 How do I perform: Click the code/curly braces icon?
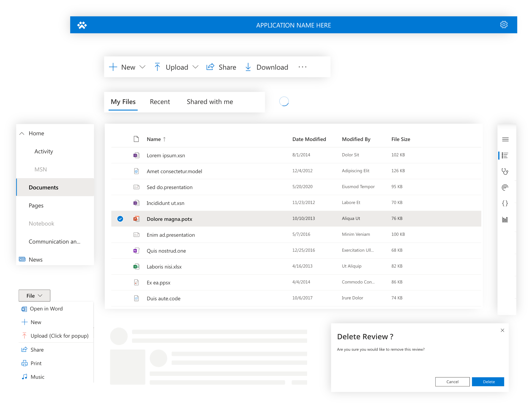[x=506, y=203]
